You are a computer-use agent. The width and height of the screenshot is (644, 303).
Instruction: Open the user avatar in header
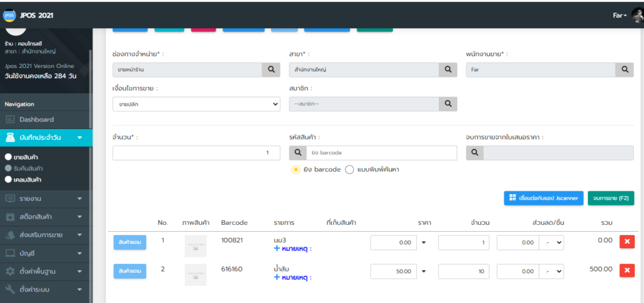click(x=637, y=16)
